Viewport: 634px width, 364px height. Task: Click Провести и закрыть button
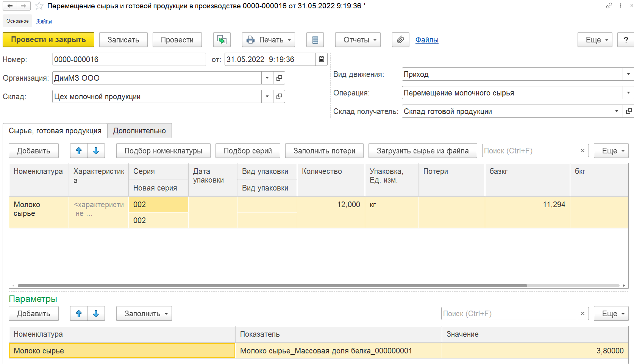(48, 40)
